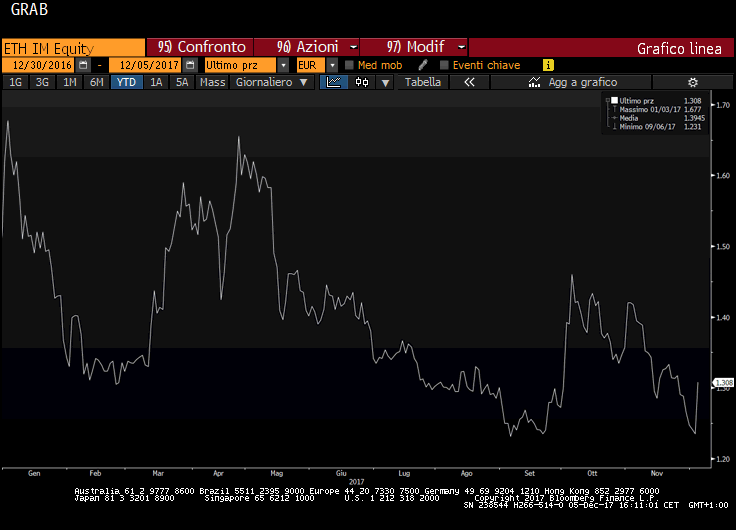Open calendar picker for start date
This screenshot has width=736, height=530.
[83, 65]
